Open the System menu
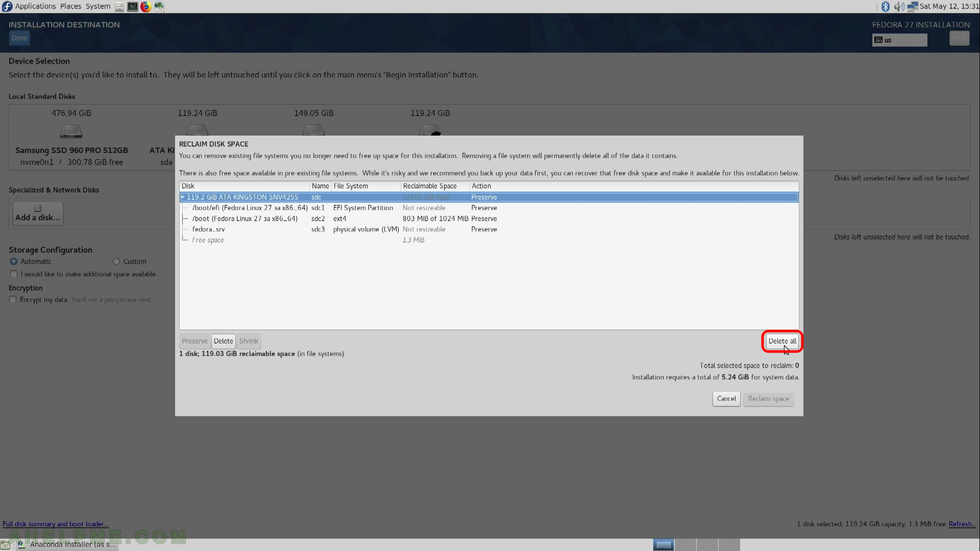 coord(97,6)
